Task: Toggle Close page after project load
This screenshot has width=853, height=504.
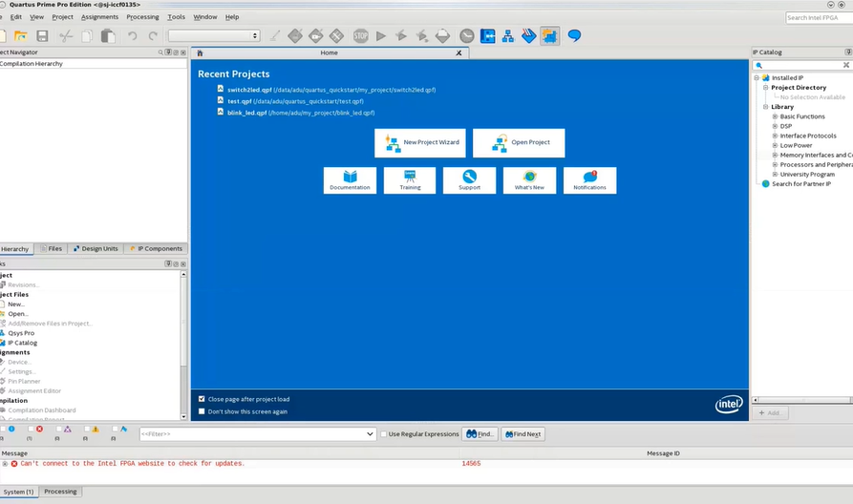Action: coord(202,399)
